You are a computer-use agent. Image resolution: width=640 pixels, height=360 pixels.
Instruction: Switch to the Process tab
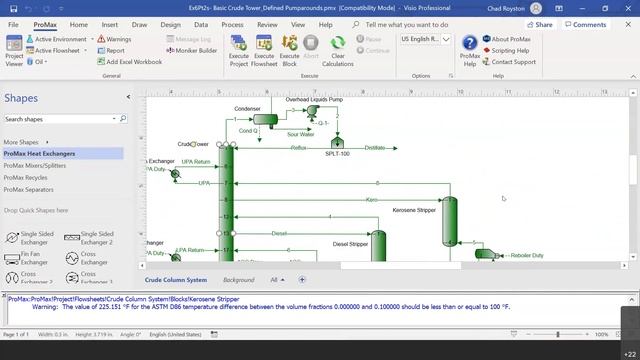tap(232, 24)
